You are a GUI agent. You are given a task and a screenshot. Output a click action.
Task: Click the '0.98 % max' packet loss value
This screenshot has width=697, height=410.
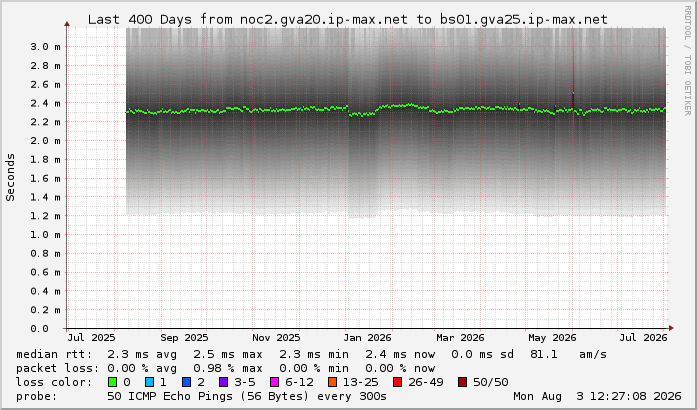[228, 368]
